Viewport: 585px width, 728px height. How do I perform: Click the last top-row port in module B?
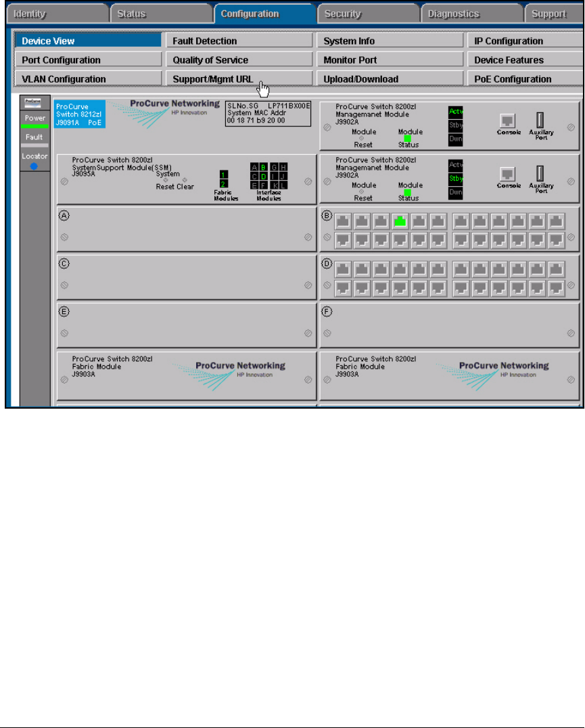click(556, 221)
